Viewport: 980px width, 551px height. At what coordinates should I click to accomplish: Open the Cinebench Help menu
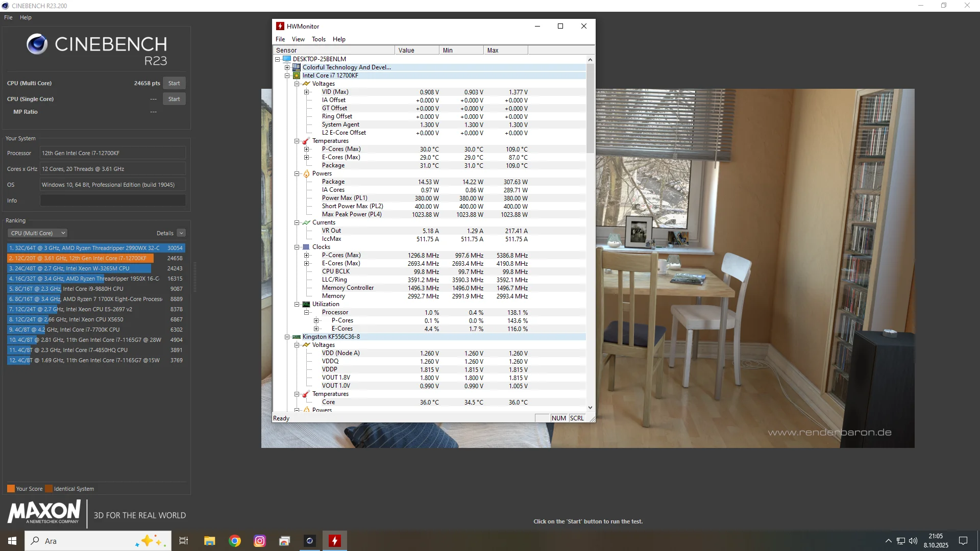(26, 17)
